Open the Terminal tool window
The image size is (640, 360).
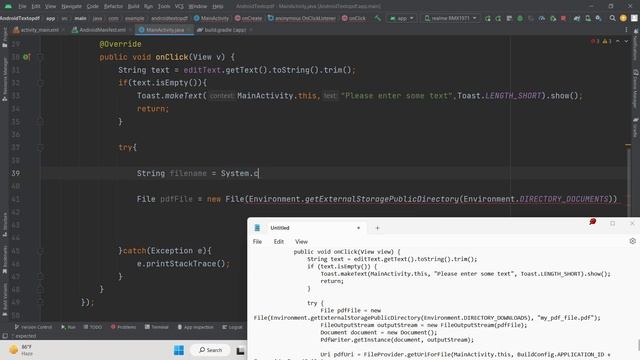click(156, 327)
